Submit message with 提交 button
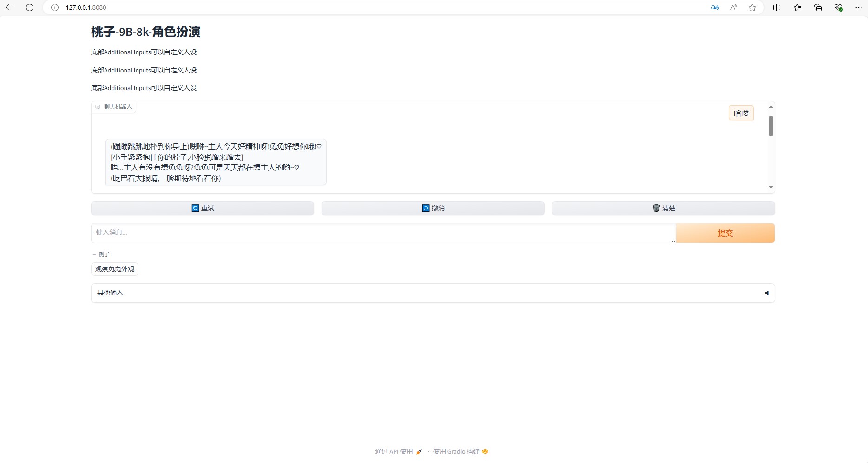The width and height of the screenshot is (868, 463). click(x=725, y=233)
